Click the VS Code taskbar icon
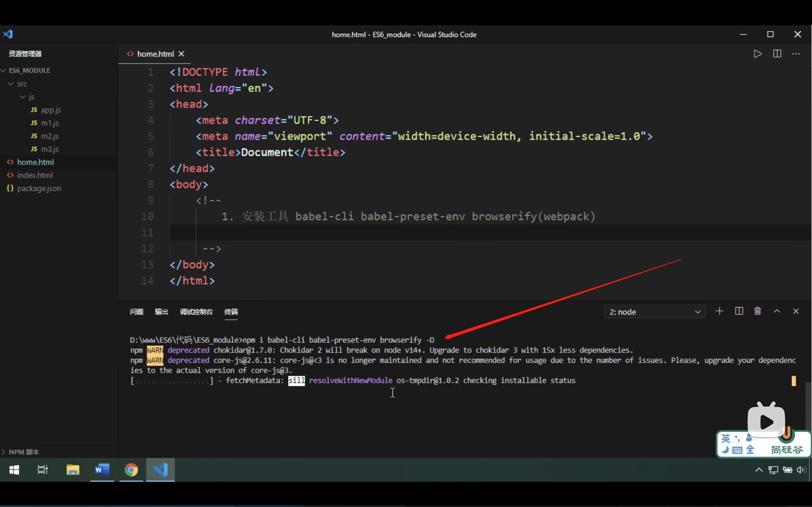This screenshot has width=812, height=507. pos(160,470)
